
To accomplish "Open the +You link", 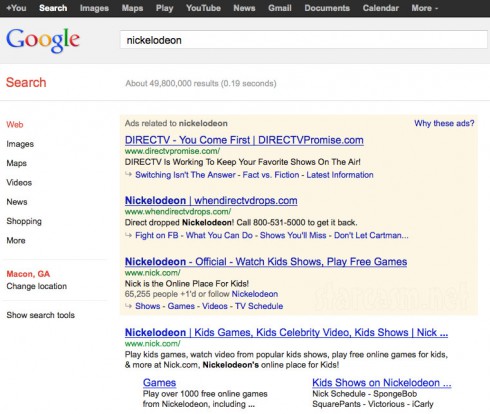I will [x=16, y=8].
